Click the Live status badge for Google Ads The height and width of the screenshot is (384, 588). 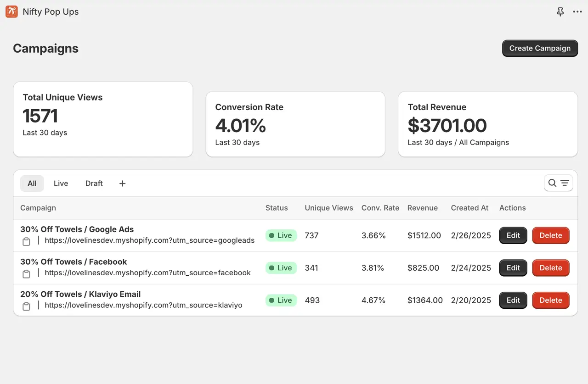[x=281, y=235]
